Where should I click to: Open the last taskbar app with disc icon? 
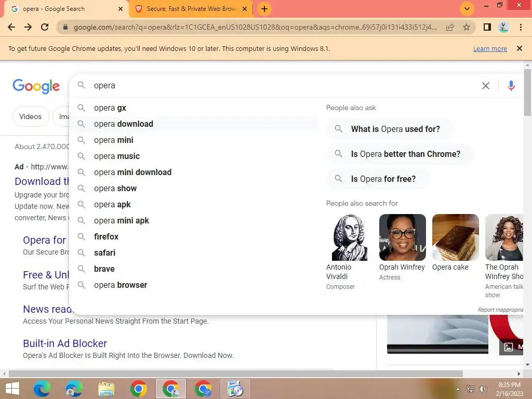(x=235, y=389)
